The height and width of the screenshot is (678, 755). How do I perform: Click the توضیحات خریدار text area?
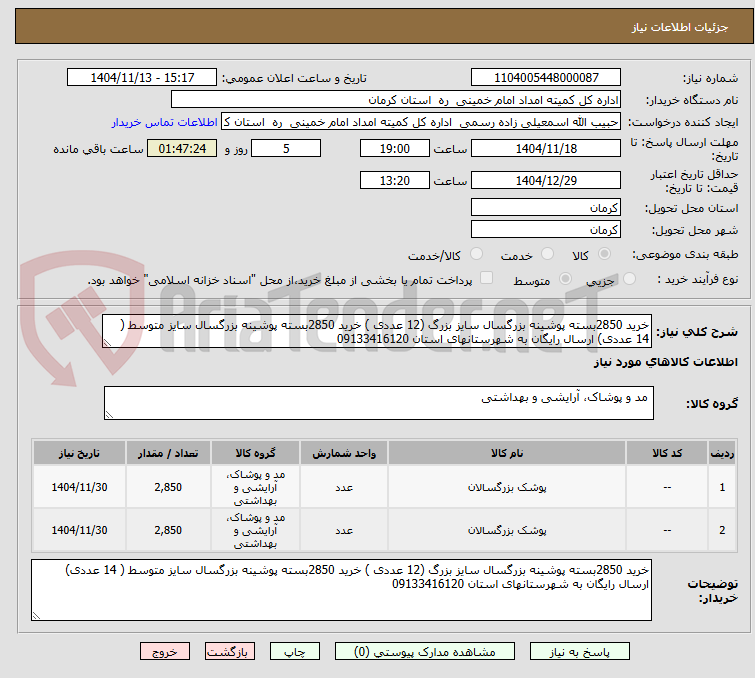coord(341,589)
